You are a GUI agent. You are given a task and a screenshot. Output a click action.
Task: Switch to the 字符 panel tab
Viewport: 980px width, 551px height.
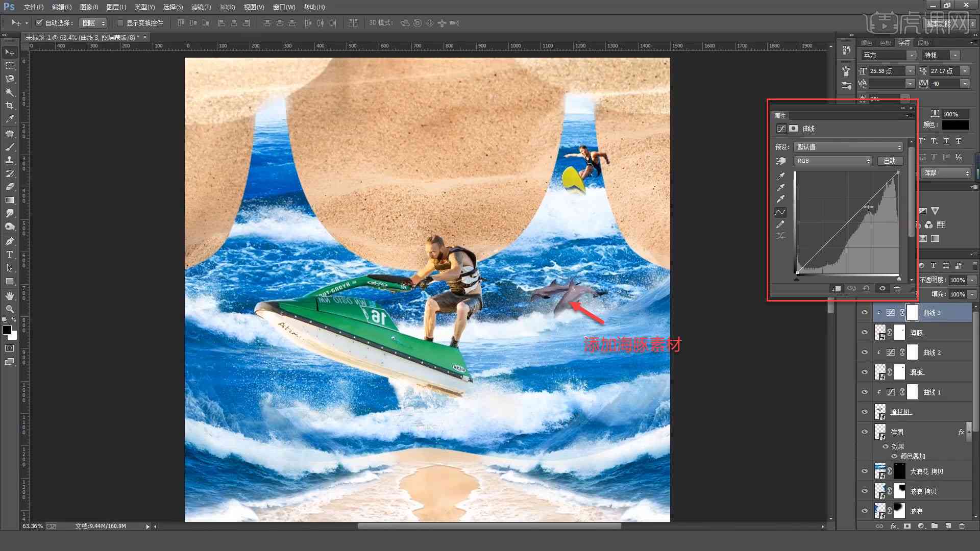904,43
